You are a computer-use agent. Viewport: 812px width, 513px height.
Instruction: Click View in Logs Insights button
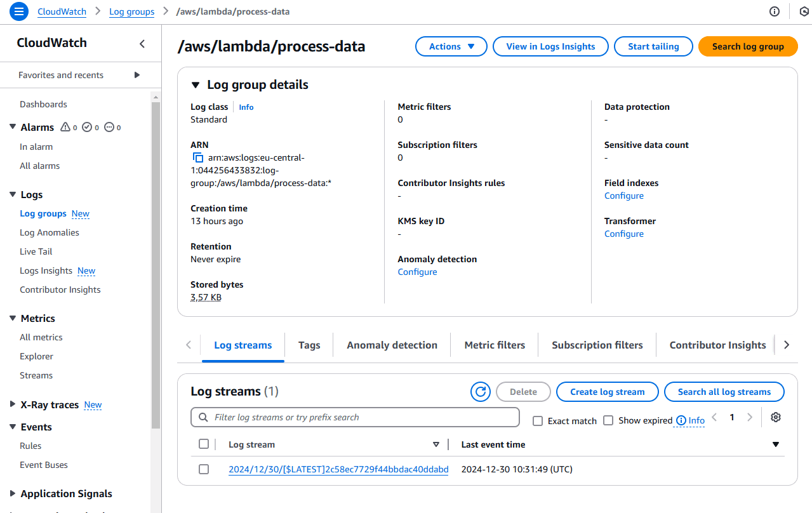tap(550, 46)
